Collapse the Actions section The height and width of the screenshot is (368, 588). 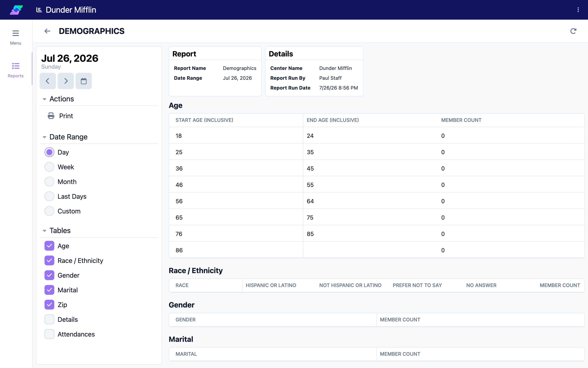coord(45,99)
